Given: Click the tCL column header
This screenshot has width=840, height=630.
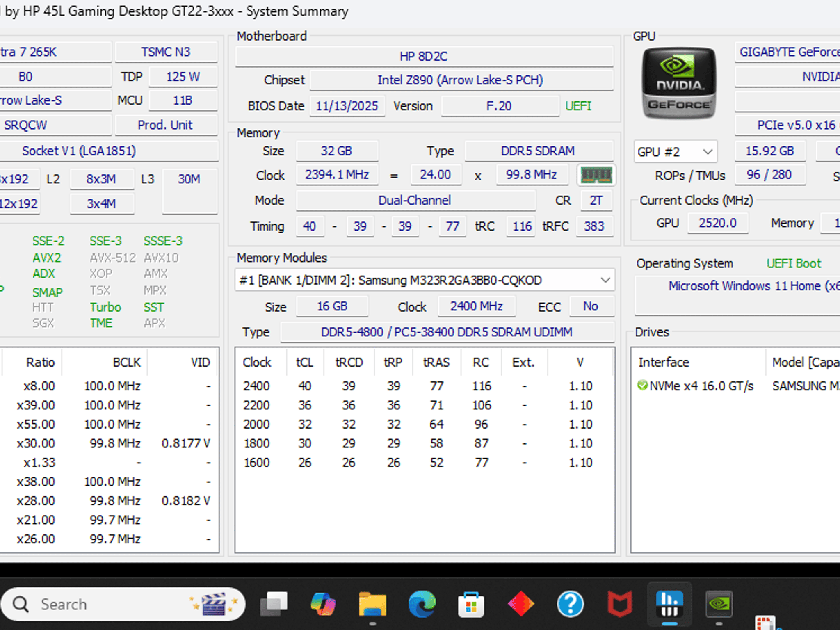Looking at the screenshot, I should click(305, 362).
